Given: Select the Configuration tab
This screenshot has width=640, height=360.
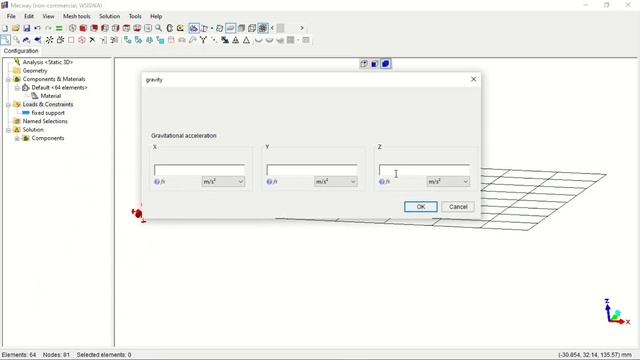Looking at the screenshot, I should coord(21,51).
